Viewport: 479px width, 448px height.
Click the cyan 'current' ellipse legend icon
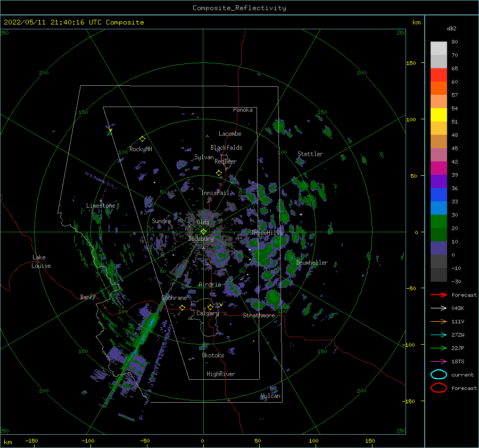439,374
